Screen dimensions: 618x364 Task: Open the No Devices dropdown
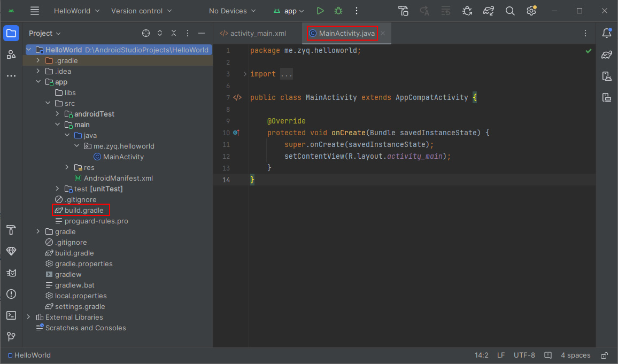click(232, 11)
